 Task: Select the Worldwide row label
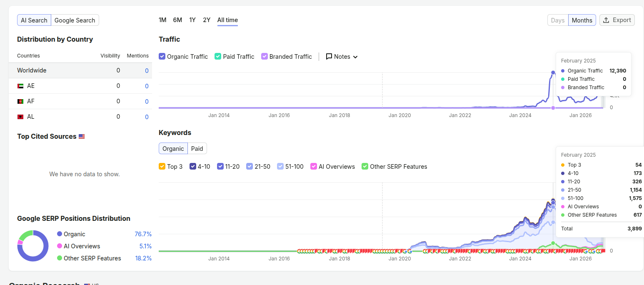[x=32, y=70]
